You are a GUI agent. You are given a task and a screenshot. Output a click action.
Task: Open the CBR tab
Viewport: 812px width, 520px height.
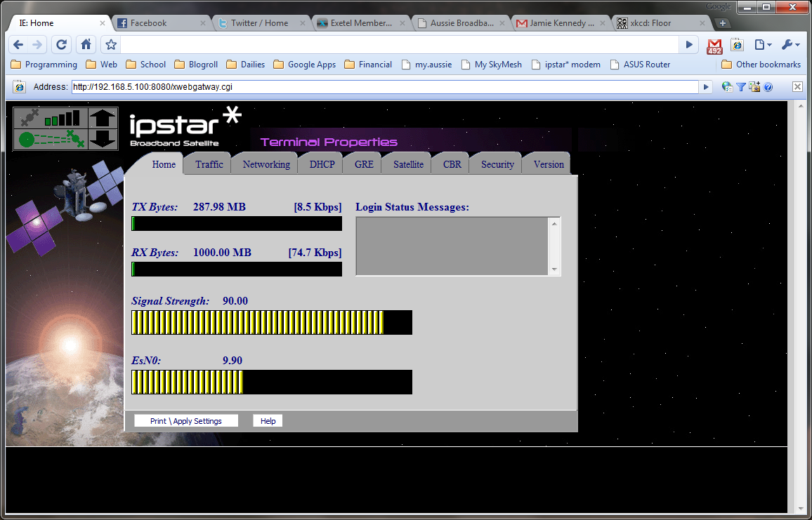452,164
